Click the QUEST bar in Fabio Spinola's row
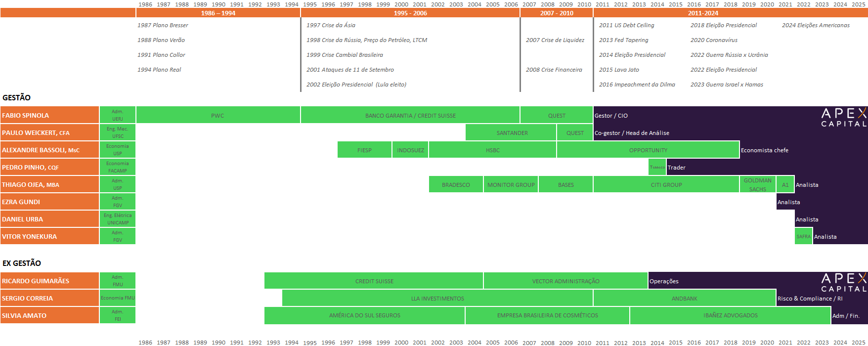The image size is (868, 346). click(557, 115)
